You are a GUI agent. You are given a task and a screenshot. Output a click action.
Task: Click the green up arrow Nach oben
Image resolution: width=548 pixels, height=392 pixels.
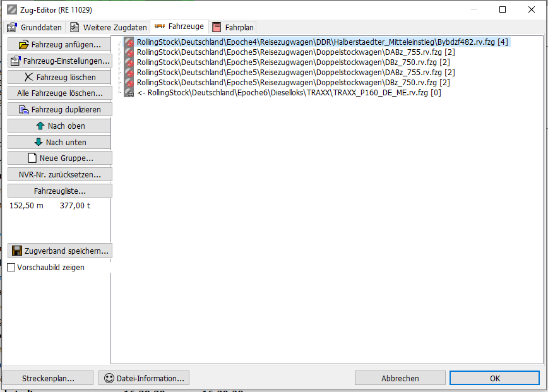point(40,126)
